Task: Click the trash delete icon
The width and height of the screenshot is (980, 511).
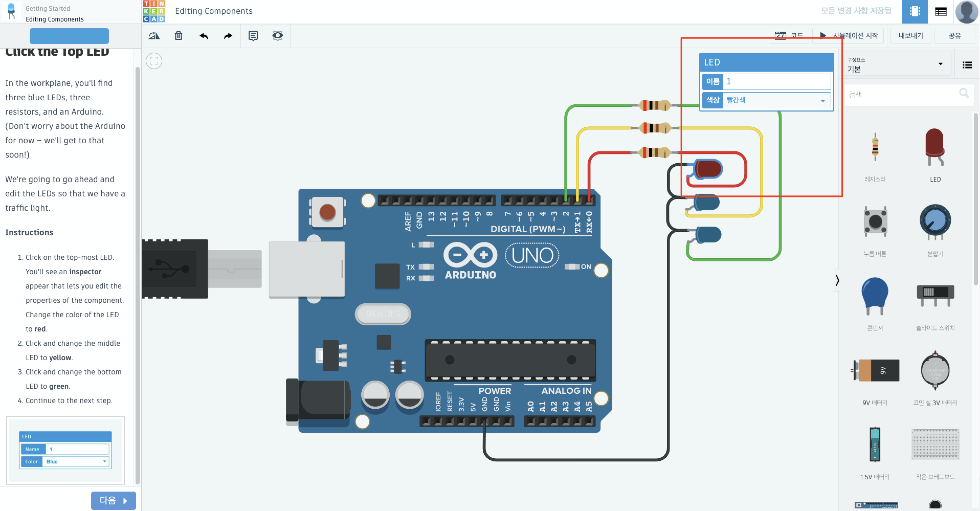Action: coord(179,36)
